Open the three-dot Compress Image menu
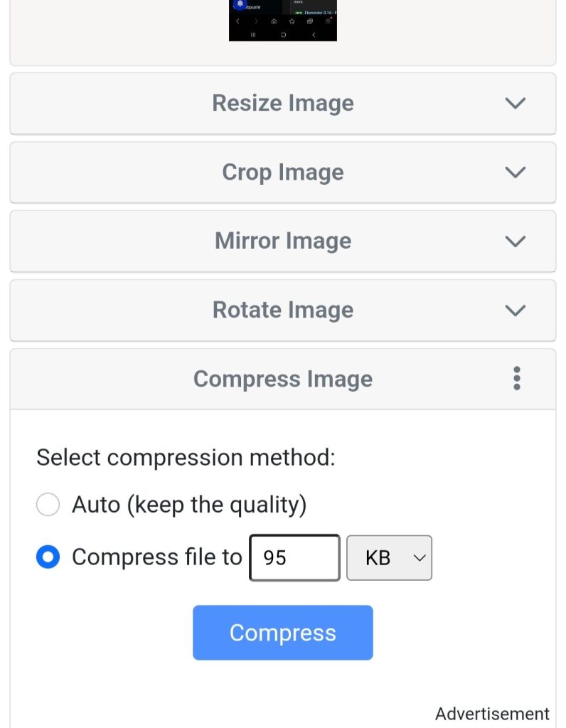The height and width of the screenshot is (728, 566). [517, 378]
